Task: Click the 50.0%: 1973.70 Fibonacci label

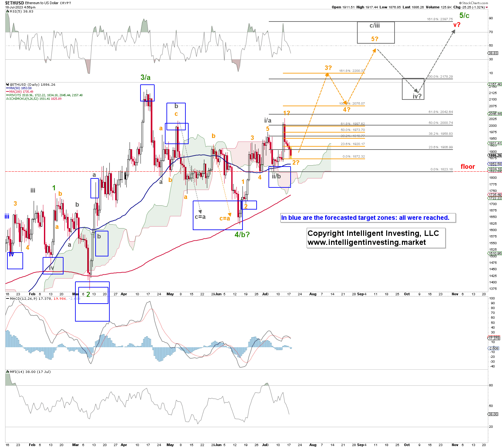Action: tap(353, 130)
